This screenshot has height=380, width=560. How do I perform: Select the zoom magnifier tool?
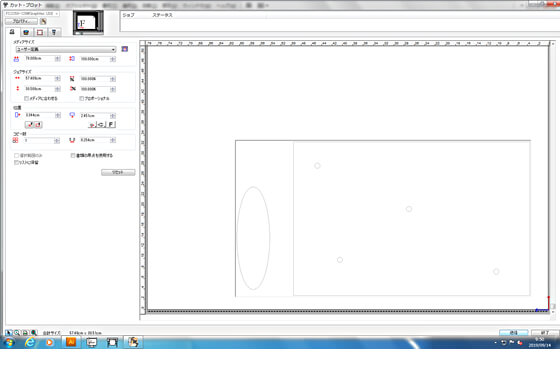(17, 332)
